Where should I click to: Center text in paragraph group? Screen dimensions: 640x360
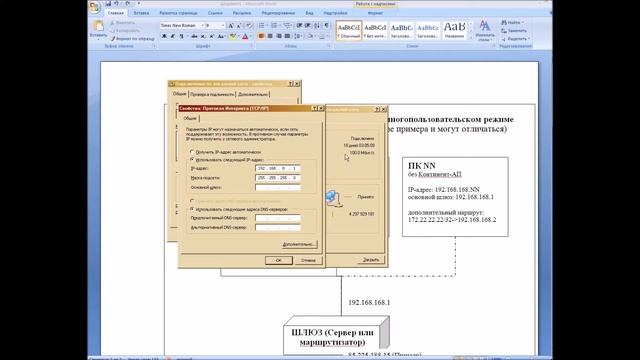tap(270, 36)
